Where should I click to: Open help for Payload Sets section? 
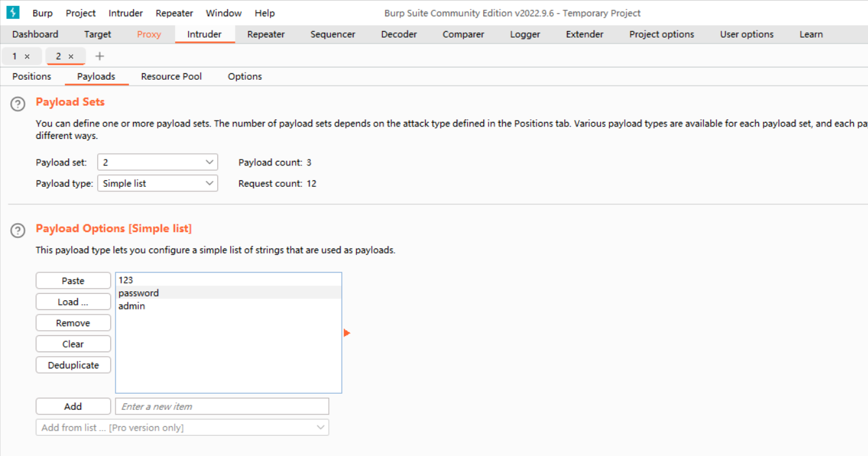pyautogui.click(x=18, y=104)
